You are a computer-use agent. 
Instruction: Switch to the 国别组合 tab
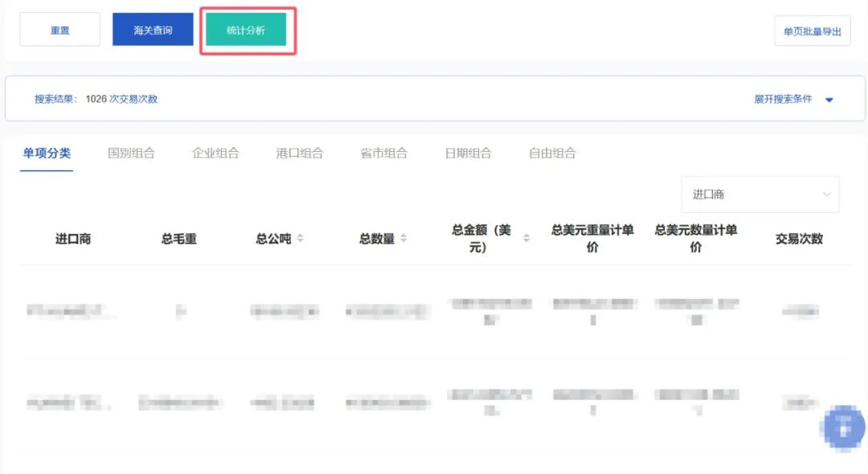[131, 153]
